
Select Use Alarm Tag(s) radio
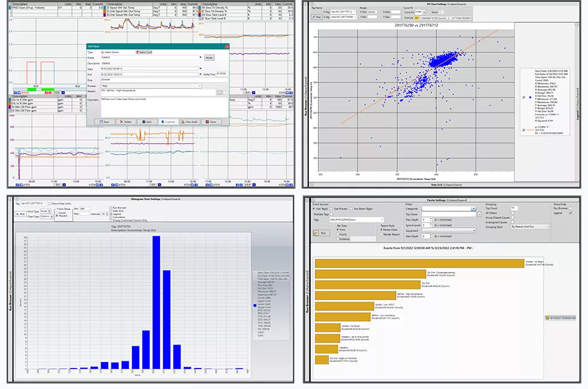[x=351, y=209]
